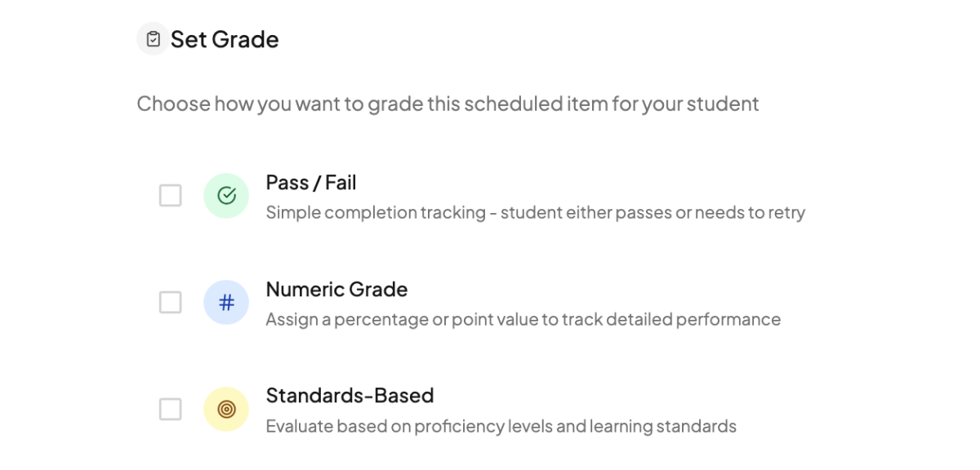The image size is (980, 470).
Task: Click the yellow target Standards-Based icon
Action: pyautogui.click(x=226, y=410)
